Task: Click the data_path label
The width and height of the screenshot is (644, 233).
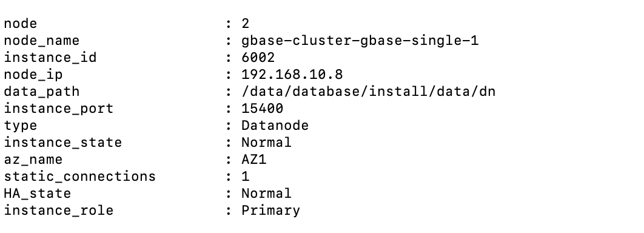Action: click(x=41, y=92)
